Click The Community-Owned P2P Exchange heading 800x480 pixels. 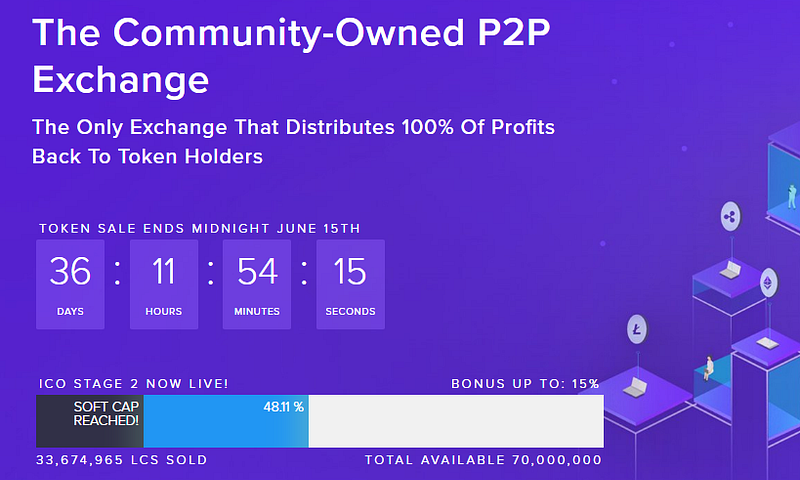pyautogui.click(x=291, y=56)
